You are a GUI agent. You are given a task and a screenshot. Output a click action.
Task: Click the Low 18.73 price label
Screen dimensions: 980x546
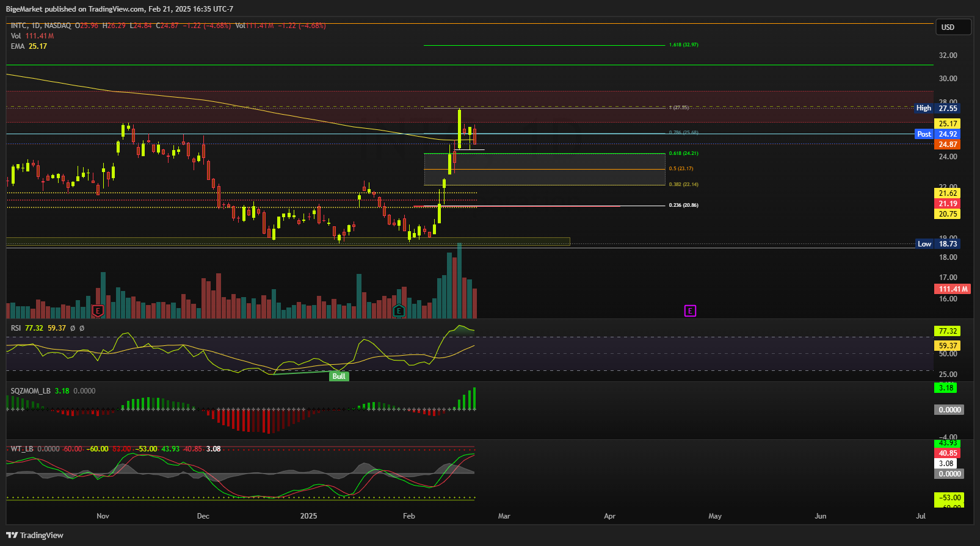pos(937,244)
